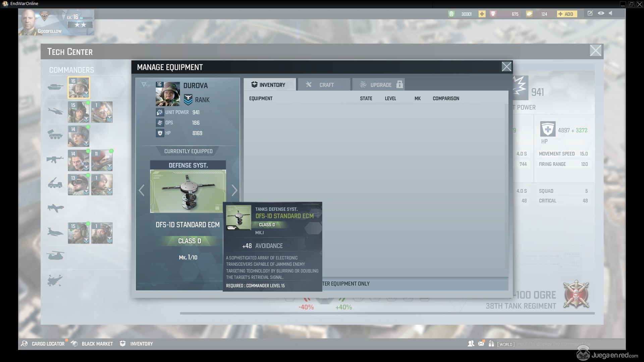Click the inventory list scrollbar
The height and width of the screenshot is (362, 644).
[x=506, y=186]
